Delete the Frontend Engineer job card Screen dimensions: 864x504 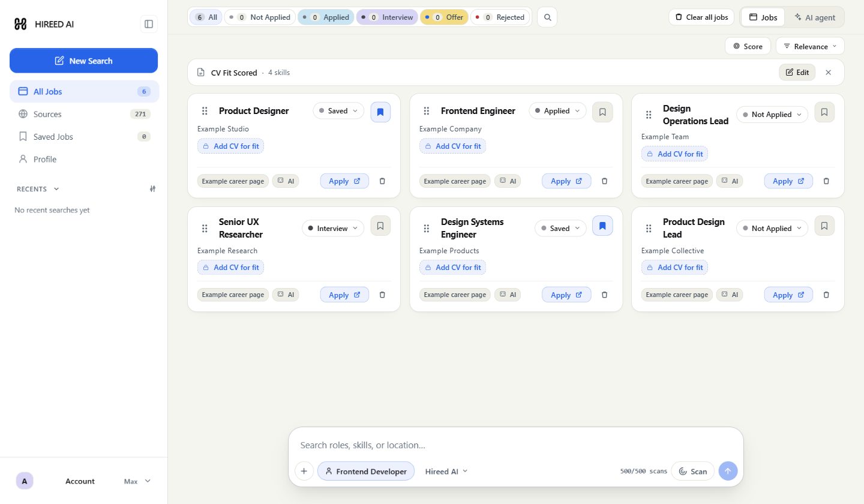(x=604, y=181)
